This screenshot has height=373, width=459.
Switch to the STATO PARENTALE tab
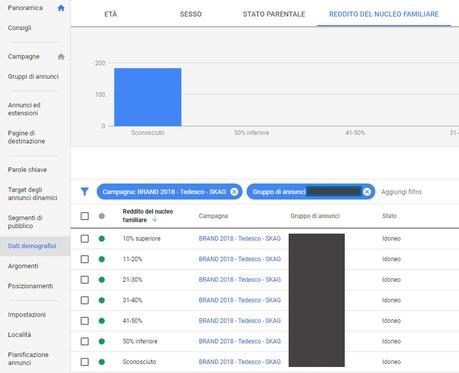[x=274, y=14]
